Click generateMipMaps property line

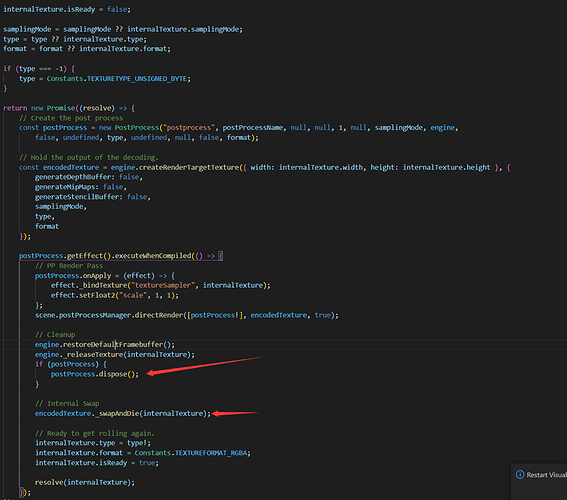click(81, 187)
